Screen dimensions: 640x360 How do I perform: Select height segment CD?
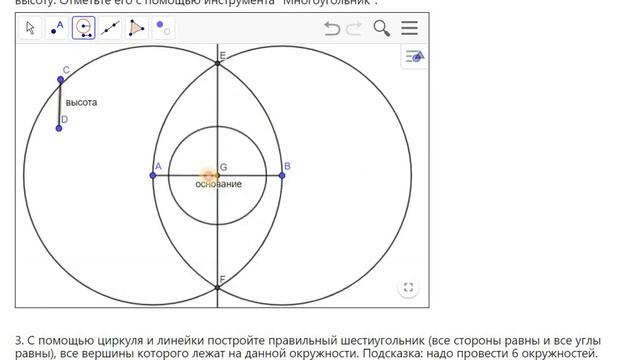pos(60,104)
